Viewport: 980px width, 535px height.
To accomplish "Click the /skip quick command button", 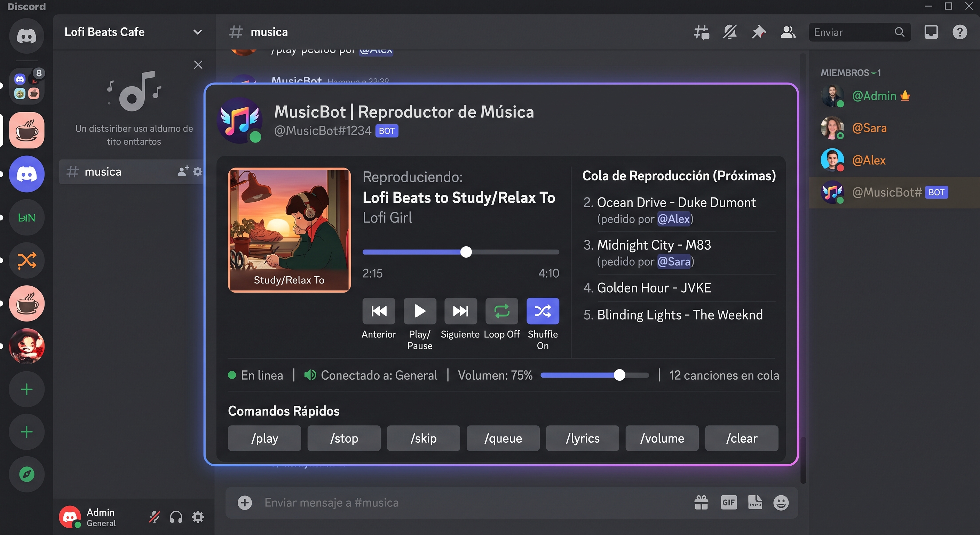I will point(424,438).
